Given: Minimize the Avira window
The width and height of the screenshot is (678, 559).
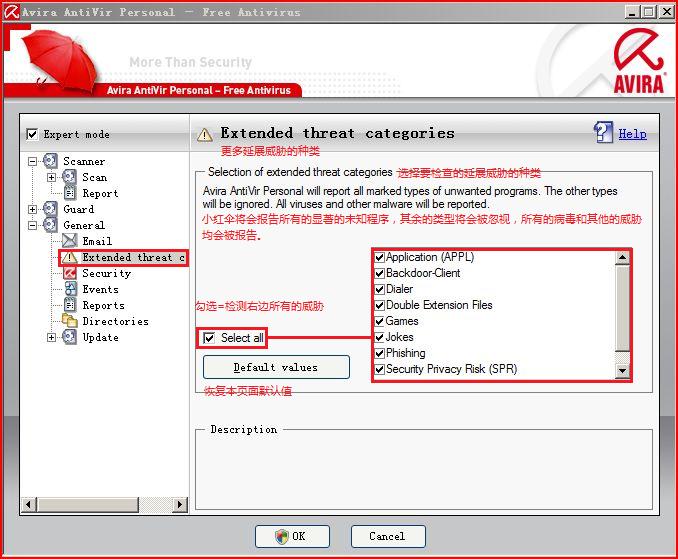Looking at the screenshot, I should pos(632,12).
